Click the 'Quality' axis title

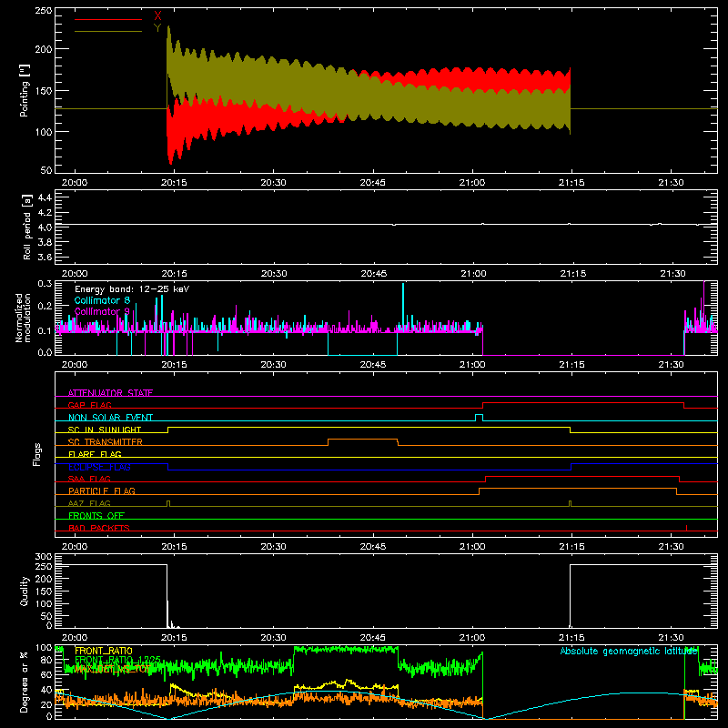(x=25, y=591)
